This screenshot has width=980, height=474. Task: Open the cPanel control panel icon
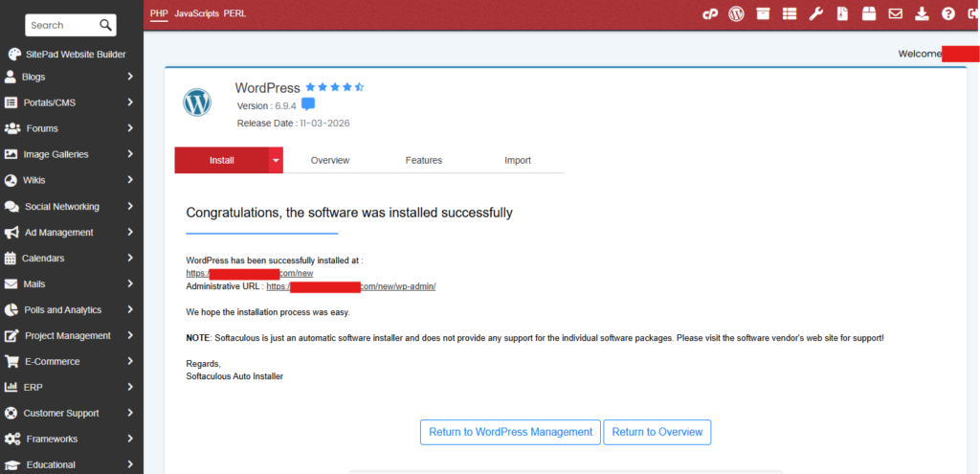point(710,13)
